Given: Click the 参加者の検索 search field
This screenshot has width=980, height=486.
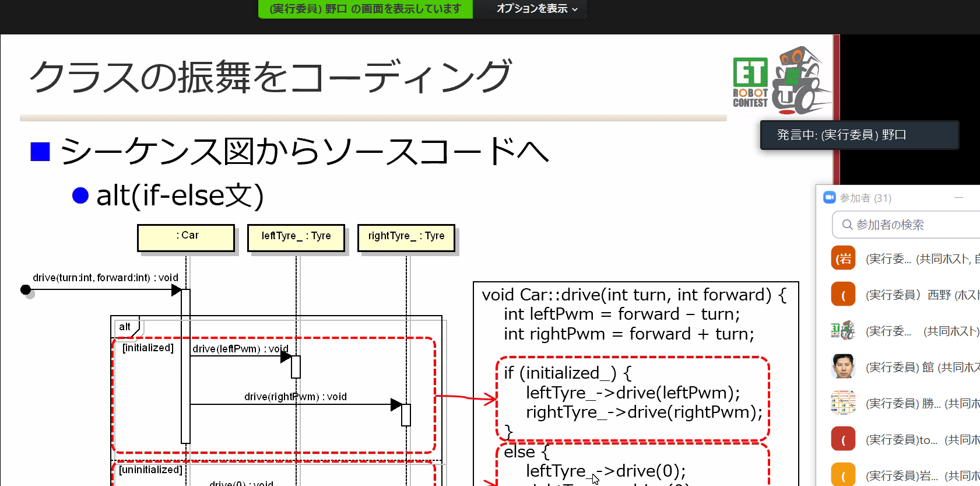Looking at the screenshot, I should tap(909, 225).
